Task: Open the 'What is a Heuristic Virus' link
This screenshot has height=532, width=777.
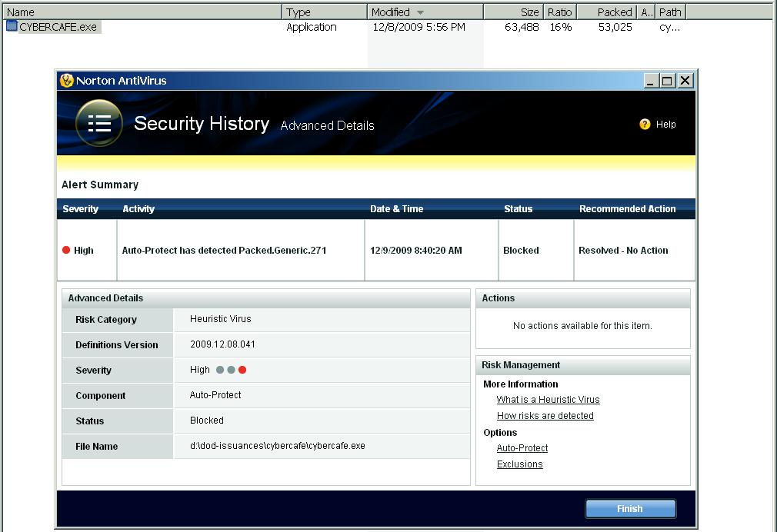Action: point(548,400)
